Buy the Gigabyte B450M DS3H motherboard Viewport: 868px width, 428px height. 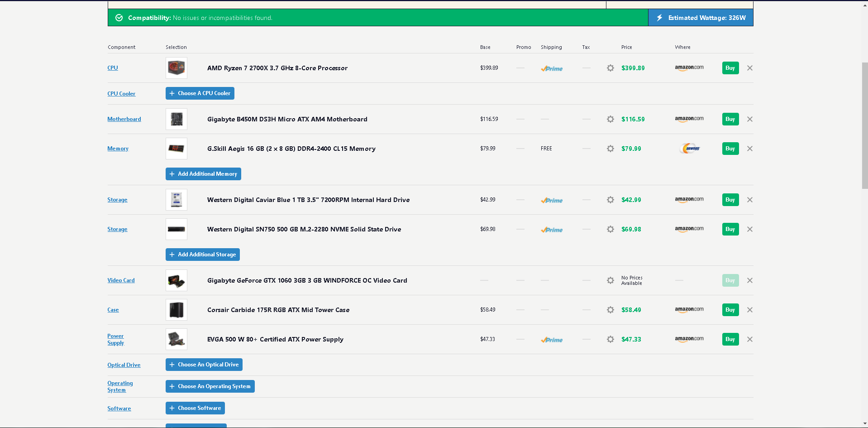(730, 119)
